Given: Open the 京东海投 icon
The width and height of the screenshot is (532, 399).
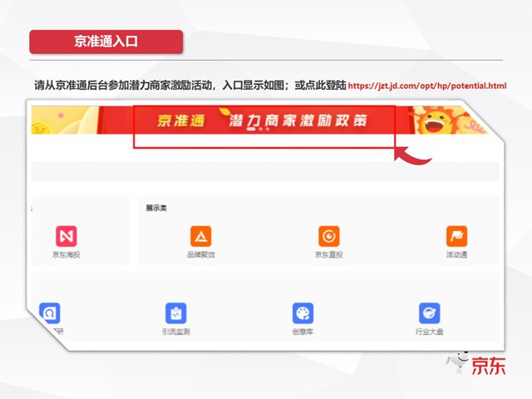Looking at the screenshot, I should pos(66,236).
